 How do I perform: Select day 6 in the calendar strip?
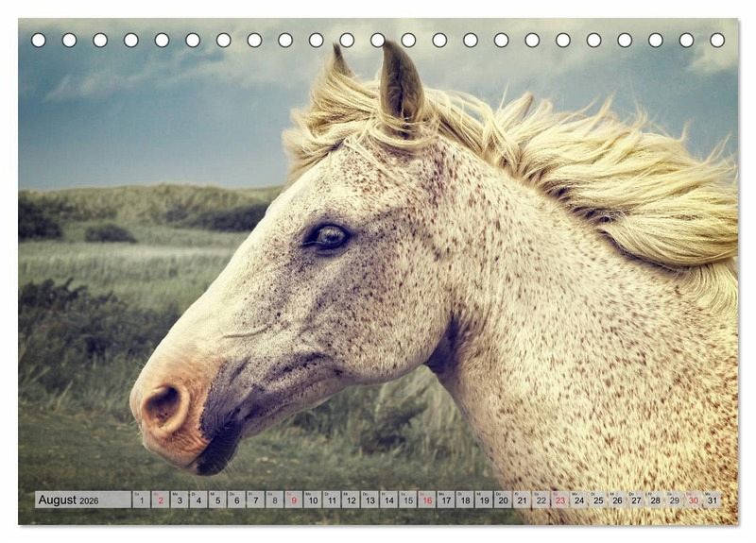(x=237, y=500)
